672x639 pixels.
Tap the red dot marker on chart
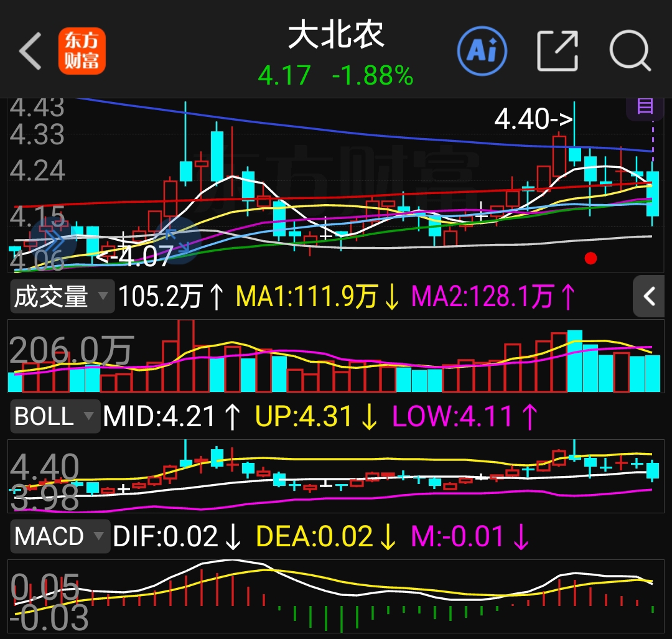[x=590, y=258]
